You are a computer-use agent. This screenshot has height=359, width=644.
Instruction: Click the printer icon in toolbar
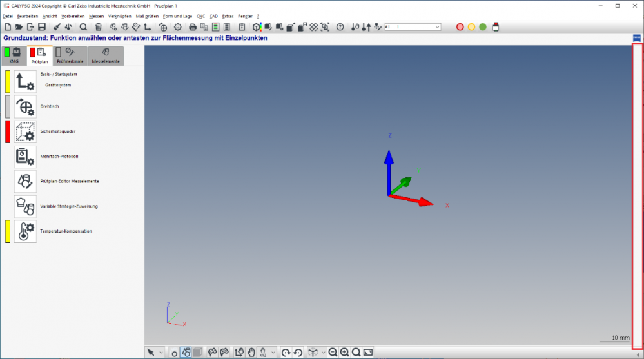click(192, 27)
